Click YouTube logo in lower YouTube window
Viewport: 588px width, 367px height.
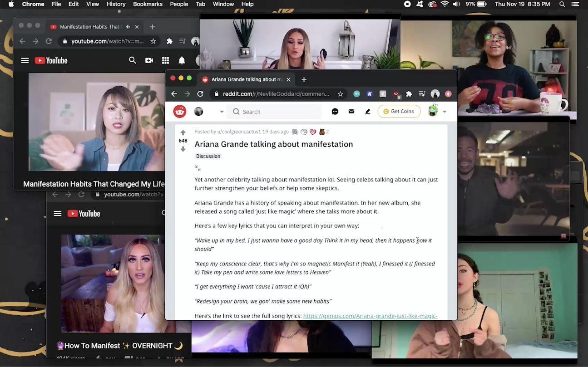click(84, 214)
